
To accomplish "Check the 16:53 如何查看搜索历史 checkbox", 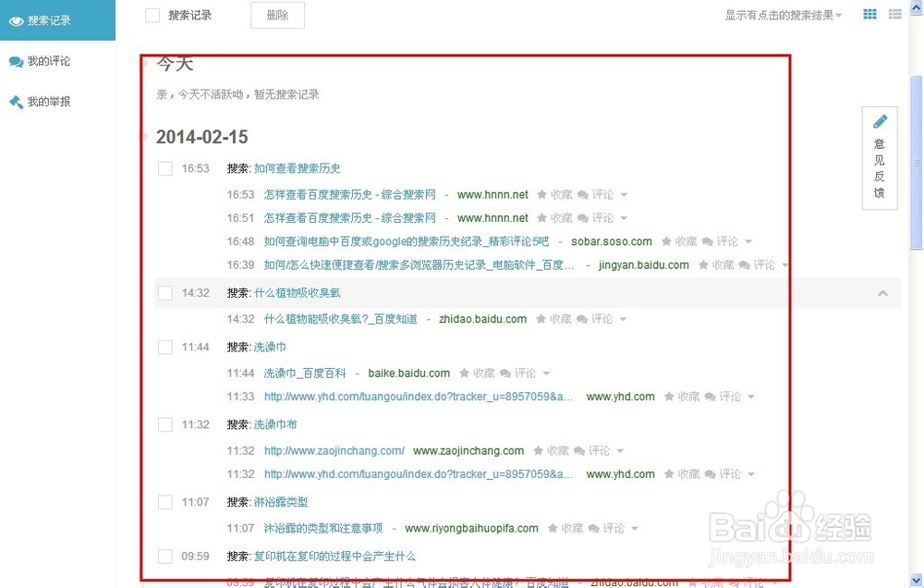I will [165, 168].
